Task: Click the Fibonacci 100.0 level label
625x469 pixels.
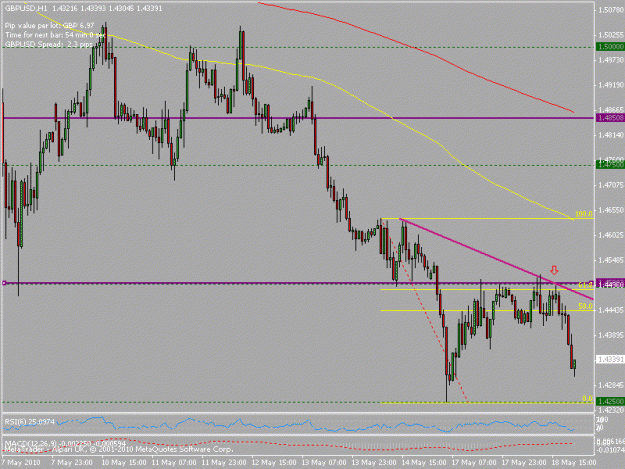Action: tap(584, 214)
